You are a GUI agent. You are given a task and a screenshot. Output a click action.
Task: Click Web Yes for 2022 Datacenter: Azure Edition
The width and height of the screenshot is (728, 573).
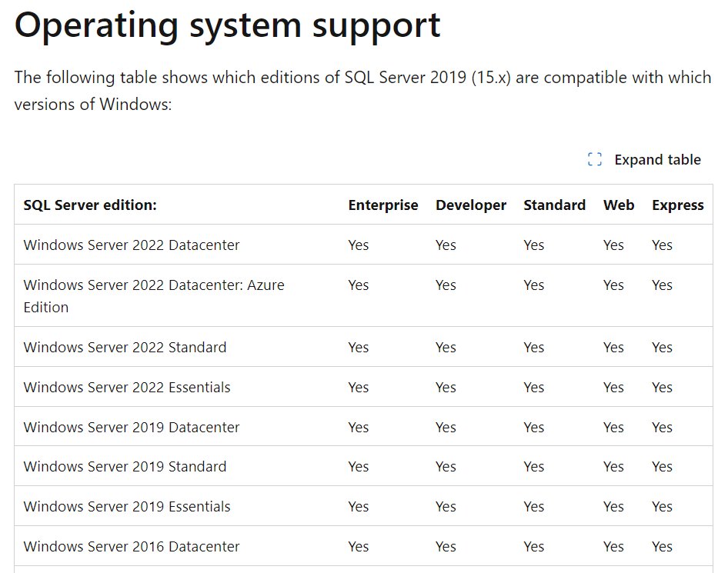[613, 285]
